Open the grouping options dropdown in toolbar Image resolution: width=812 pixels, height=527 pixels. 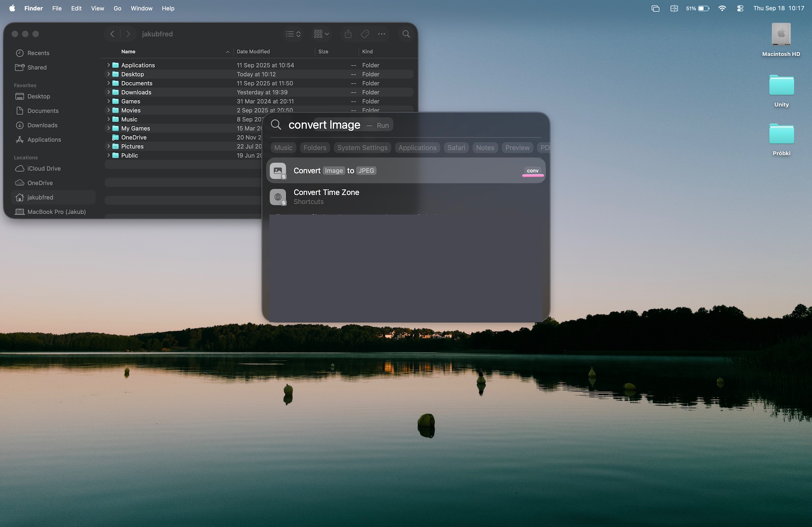point(321,34)
